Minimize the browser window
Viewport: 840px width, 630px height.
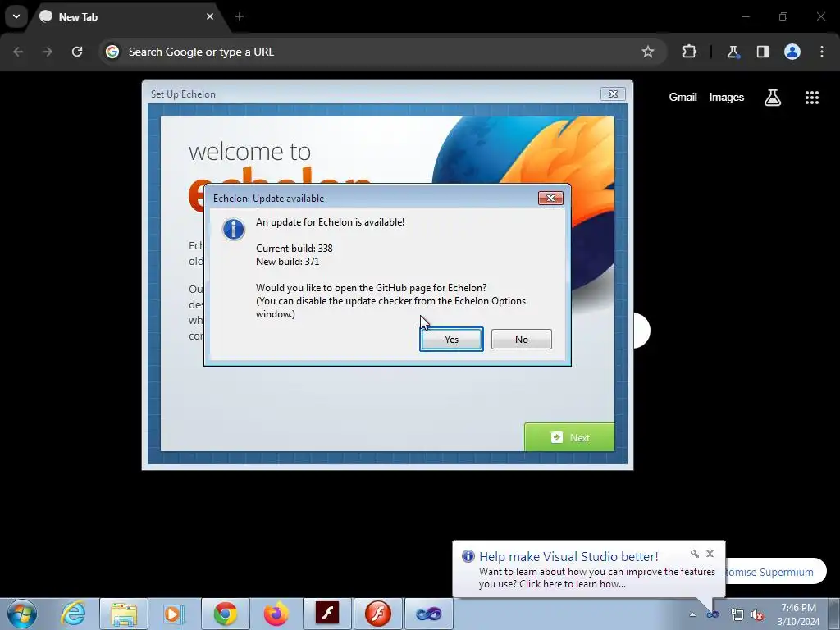[745, 16]
